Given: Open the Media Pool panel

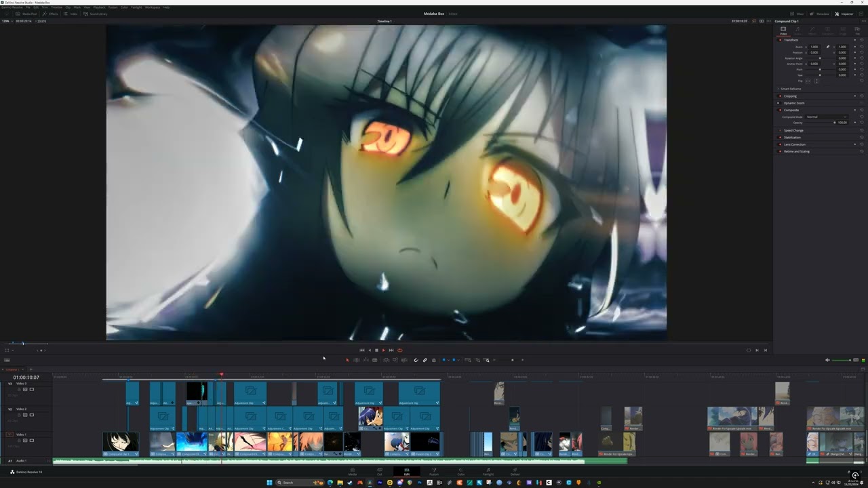Looking at the screenshot, I should coord(27,14).
